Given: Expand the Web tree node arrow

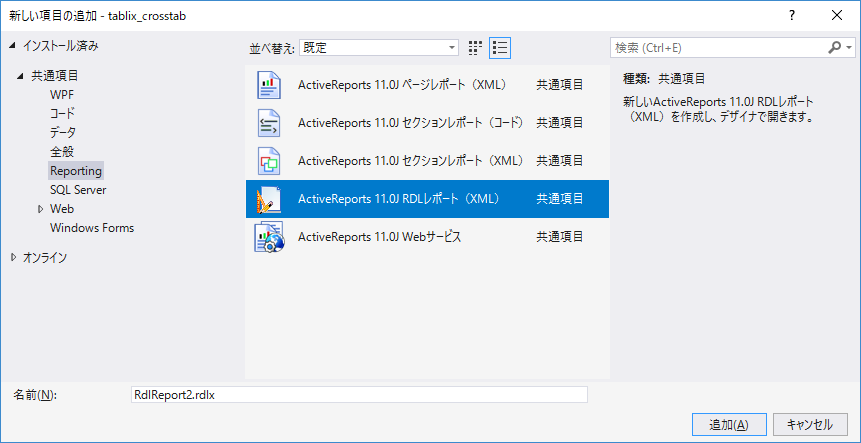Looking at the screenshot, I should click(x=41, y=209).
